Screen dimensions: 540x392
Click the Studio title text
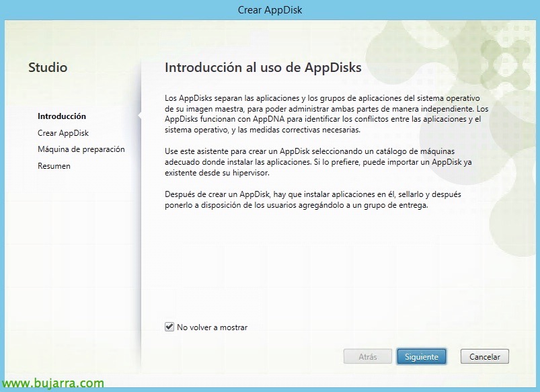pos(48,67)
